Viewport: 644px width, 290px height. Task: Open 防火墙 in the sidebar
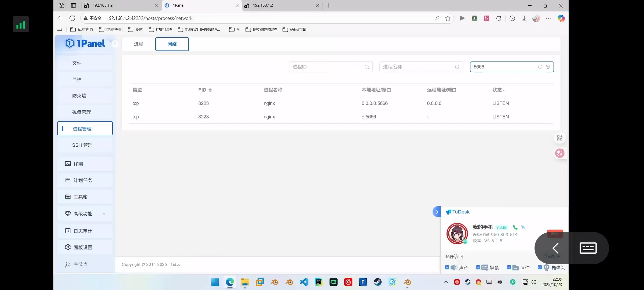(x=79, y=96)
